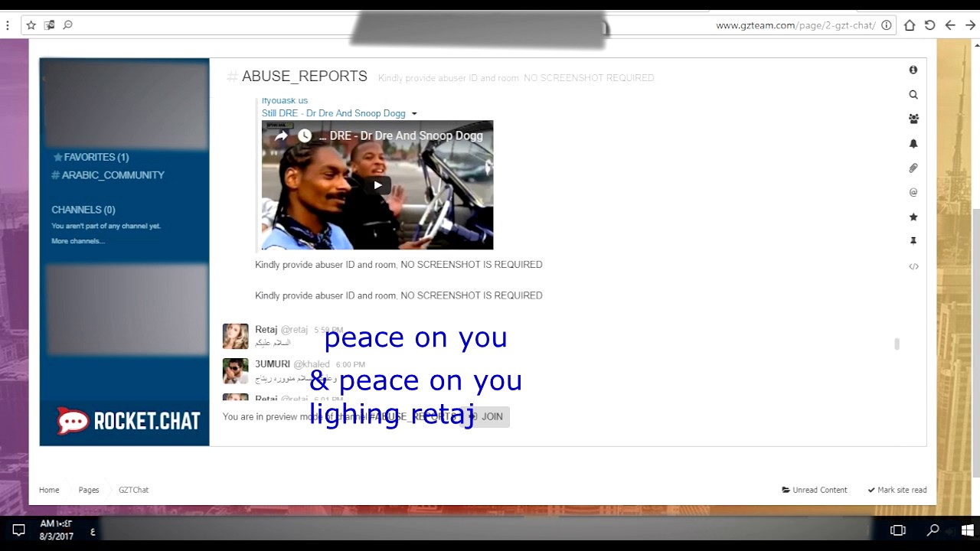The width and height of the screenshot is (980, 551).
Task: Open mentions @ icon
Action: click(x=913, y=192)
